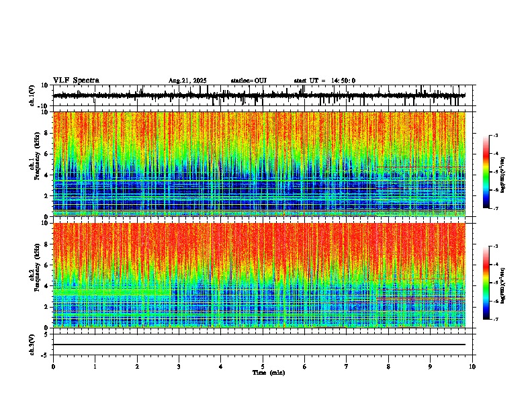Click the time axis tick label '8'
The width and height of the screenshot is (532, 411).
[388, 367]
